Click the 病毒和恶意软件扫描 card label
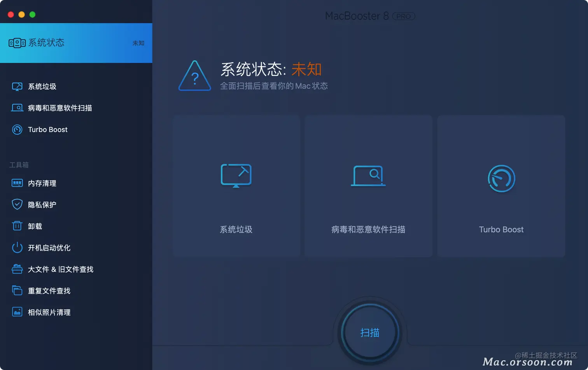 (368, 229)
